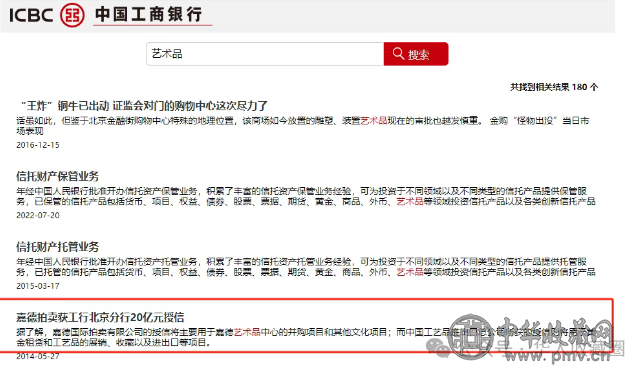The image size is (625, 372).
Task: Click the red 搜索 search button
Action: [416, 54]
